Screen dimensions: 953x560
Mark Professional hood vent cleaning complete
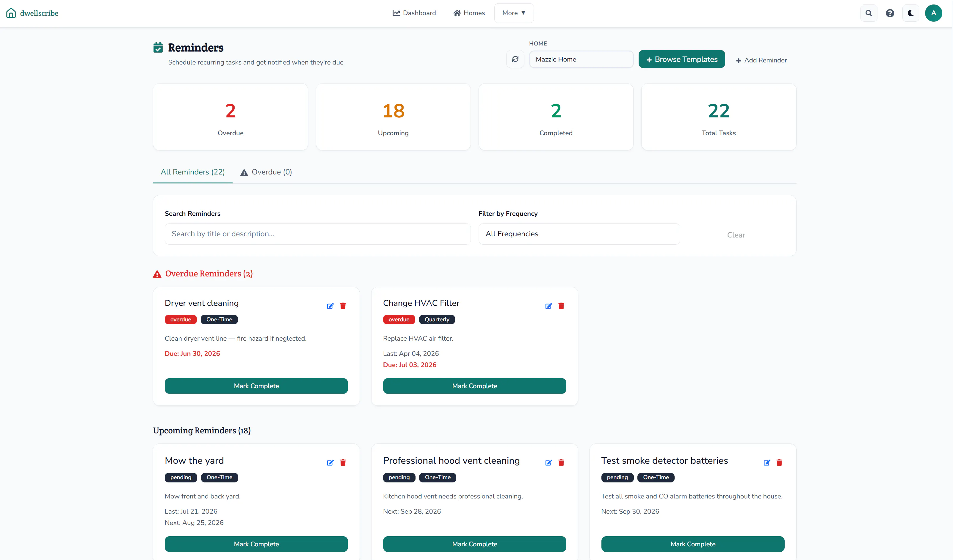[x=474, y=544]
